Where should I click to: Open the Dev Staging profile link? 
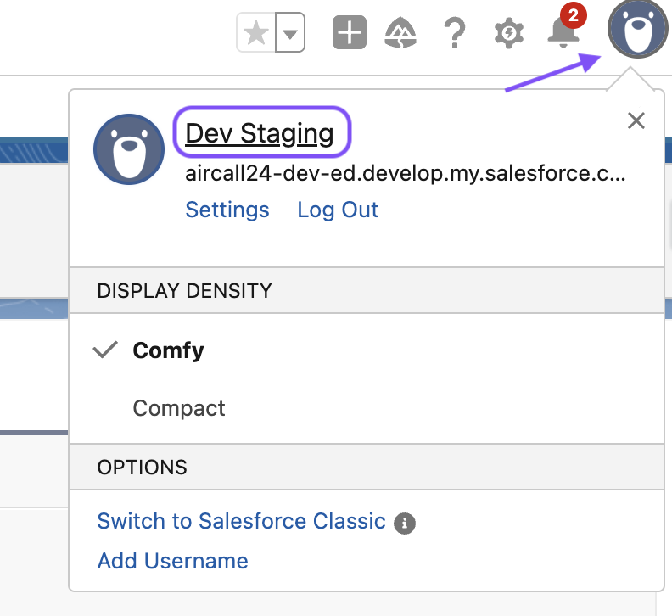[x=260, y=133]
